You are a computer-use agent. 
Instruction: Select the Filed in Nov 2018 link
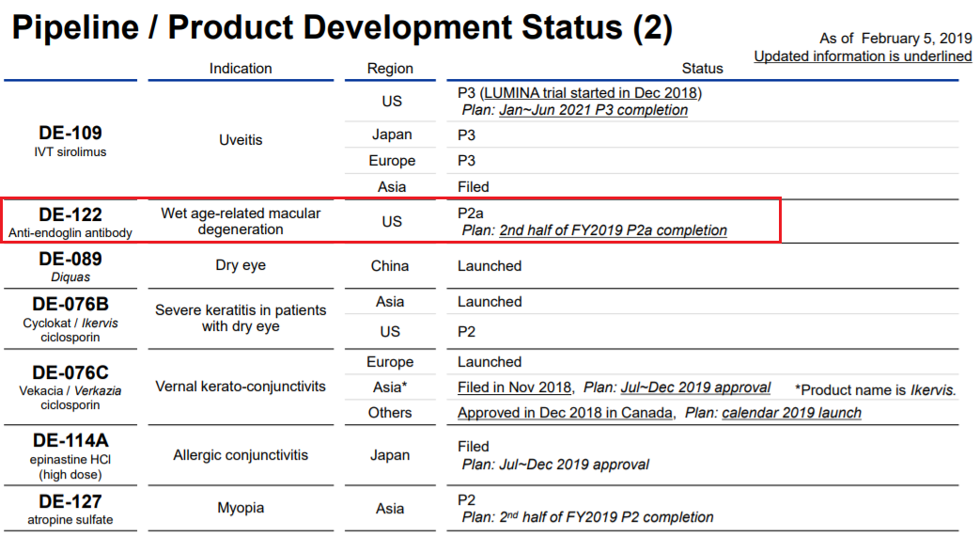coord(514,387)
